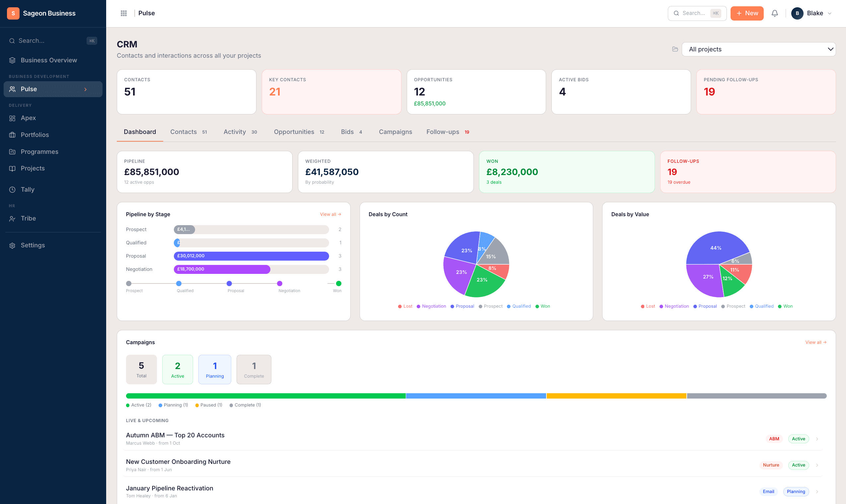Switch to the Dashboard tab

(x=140, y=132)
